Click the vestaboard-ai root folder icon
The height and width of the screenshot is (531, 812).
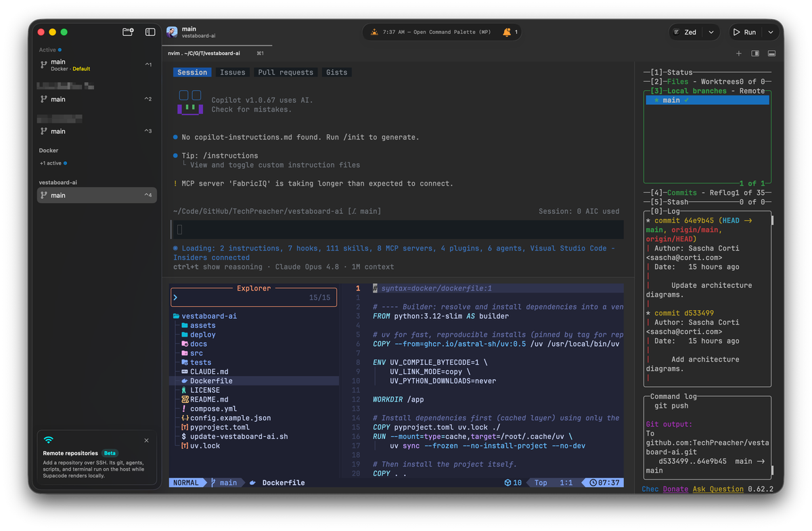[x=177, y=316]
